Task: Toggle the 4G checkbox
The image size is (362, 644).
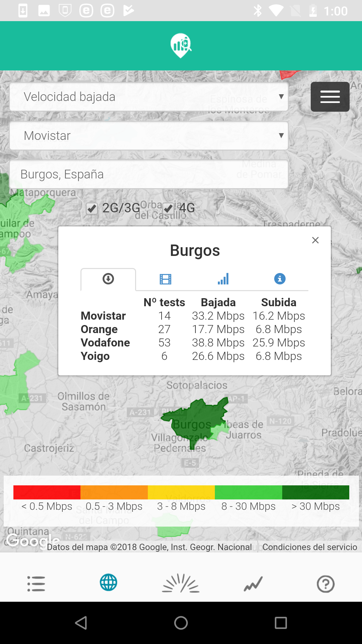Action: click(x=169, y=209)
